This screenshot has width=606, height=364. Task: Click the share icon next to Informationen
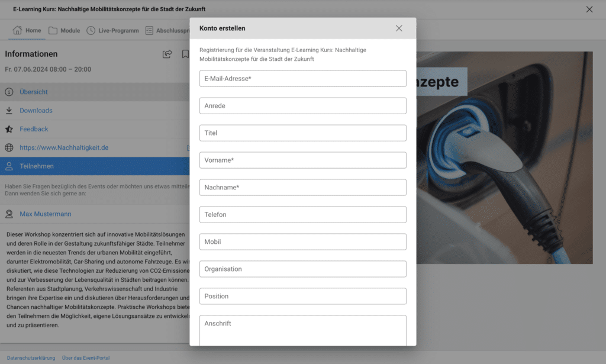click(167, 54)
